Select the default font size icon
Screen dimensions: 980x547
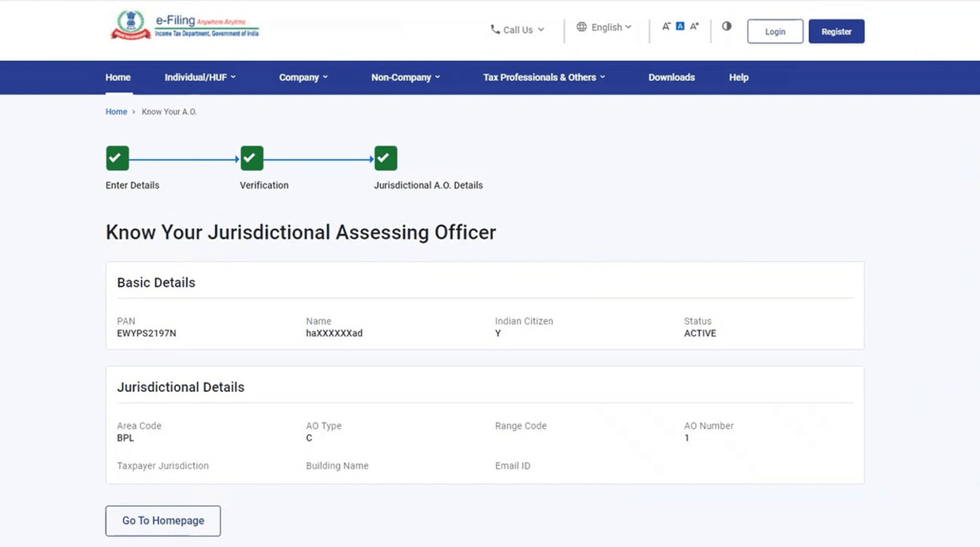[x=680, y=26]
